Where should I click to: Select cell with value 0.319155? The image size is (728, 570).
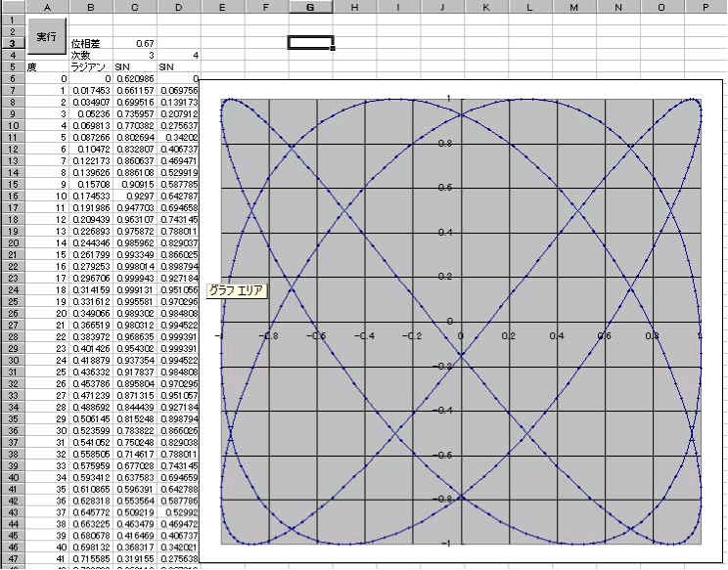135,560
